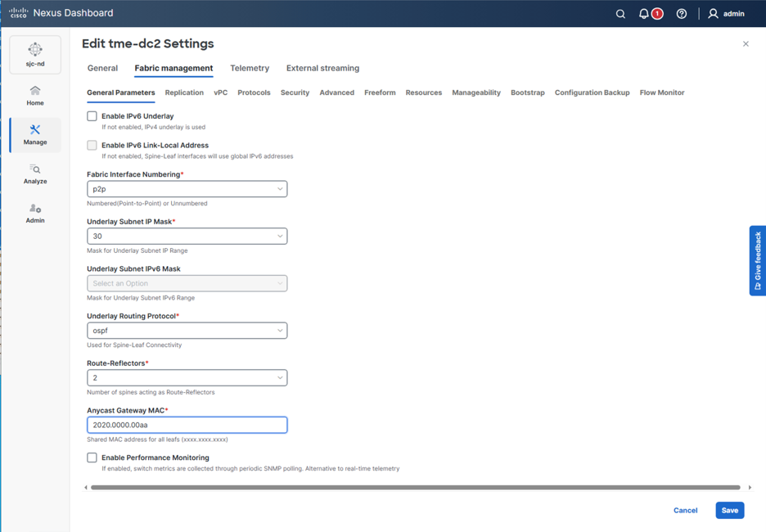Image resolution: width=766 pixels, height=532 pixels.
Task: Toggle Enable IPv6 Link-Local Address checkbox
Action: [92, 145]
